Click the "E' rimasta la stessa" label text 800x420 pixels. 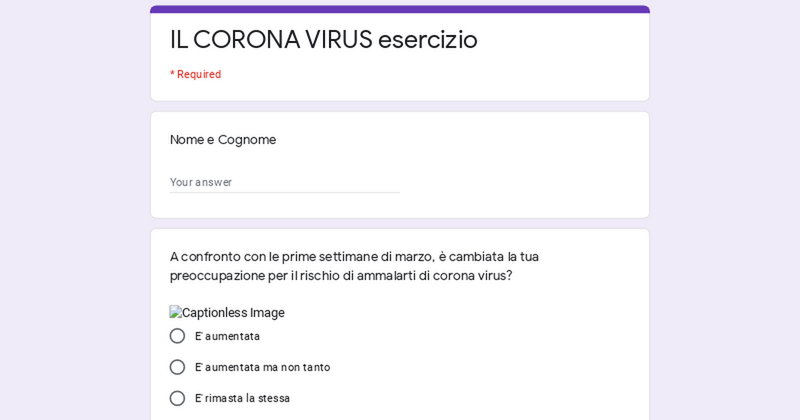click(242, 398)
